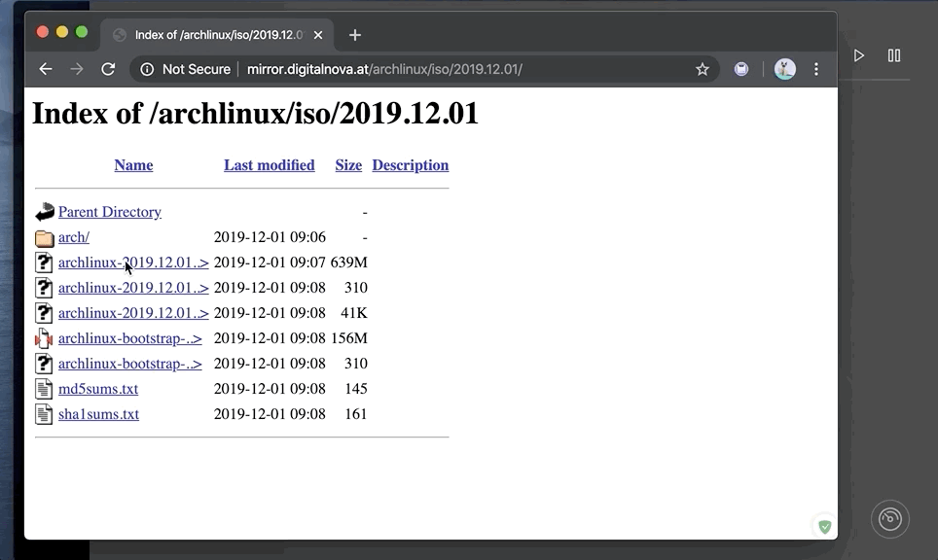
Task: Open the Chrome three-dot menu
Action: click(816, 69)
